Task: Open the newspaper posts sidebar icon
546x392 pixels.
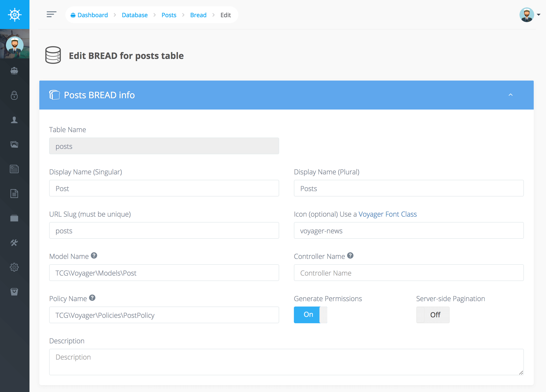Action: (14, 169)
